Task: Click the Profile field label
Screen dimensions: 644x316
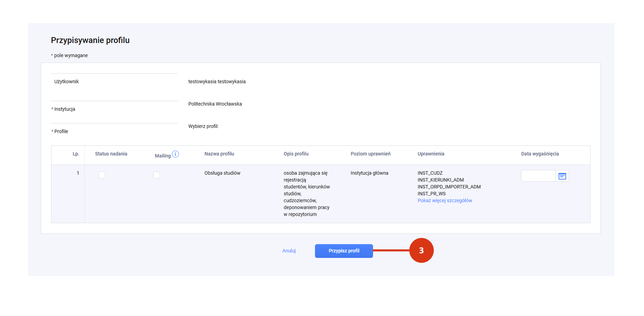Action: pyautogui.click(x=61, y=131)
